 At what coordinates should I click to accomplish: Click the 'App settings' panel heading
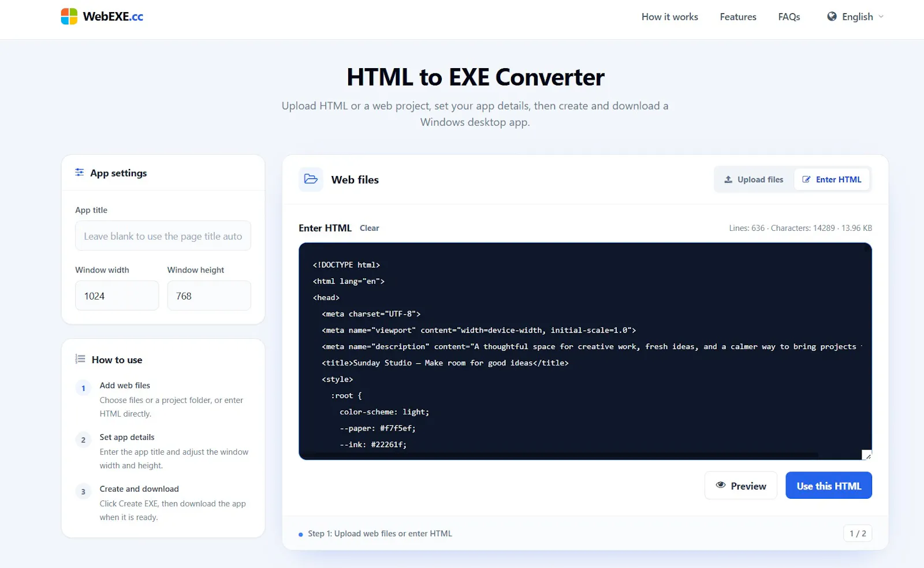point(118,173)
